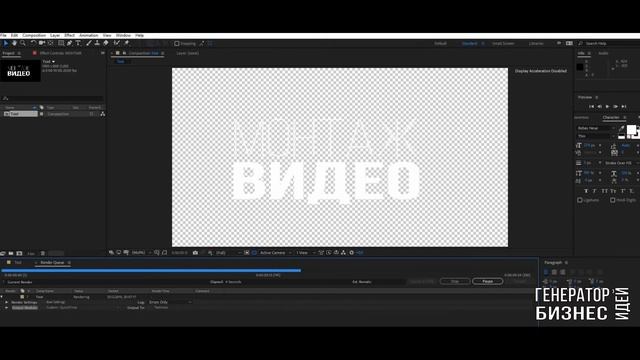Expand the Output Module row
The width and height of the screenshot is (640, 360).
pyautogui.click(x=6, y=307)
